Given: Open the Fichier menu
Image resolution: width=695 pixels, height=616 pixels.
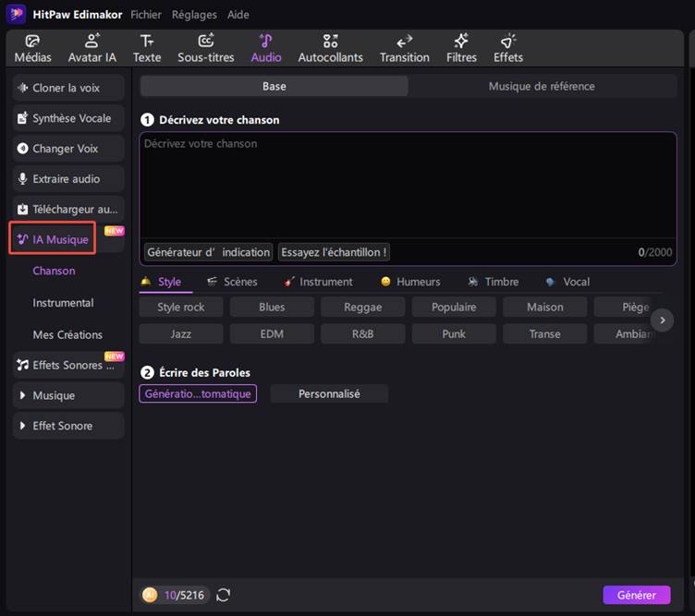Looking at the screenshot, I should pos(146,15).
